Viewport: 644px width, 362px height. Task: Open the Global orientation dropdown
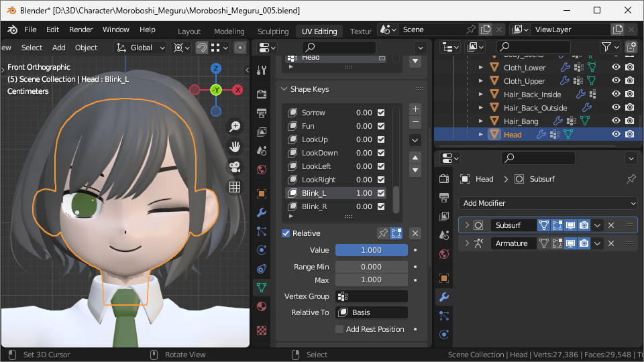141,48
